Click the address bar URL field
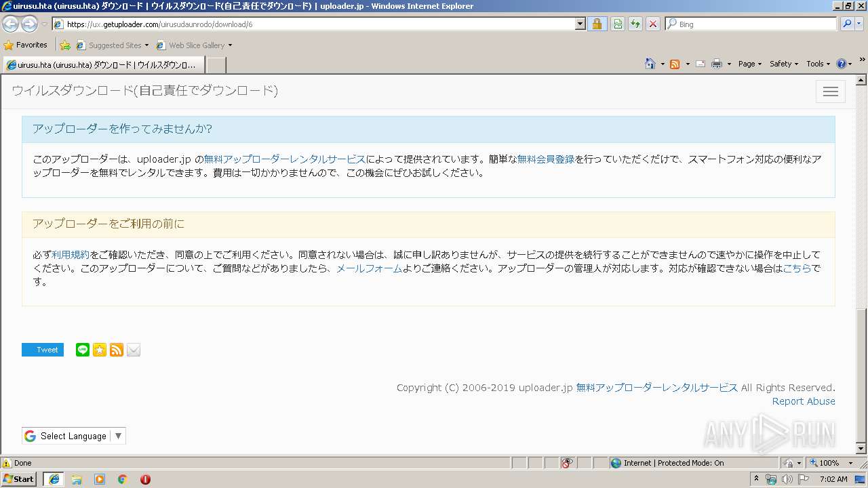Image resolution: width=868 pixels, height=488 pixels. point(313,24)
